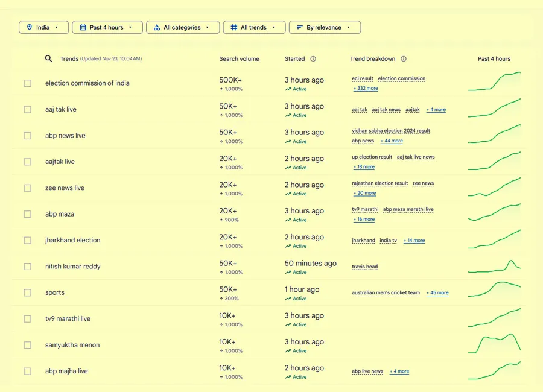Check the box for nitish kumar reddy
This screenshot has width=543, height=392.
point(28,267)
